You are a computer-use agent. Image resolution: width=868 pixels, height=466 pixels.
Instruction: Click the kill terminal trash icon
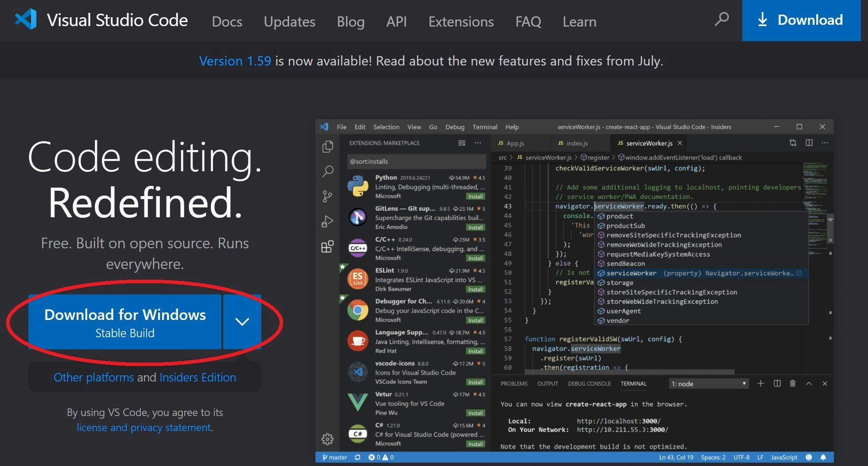pos(793,383)
